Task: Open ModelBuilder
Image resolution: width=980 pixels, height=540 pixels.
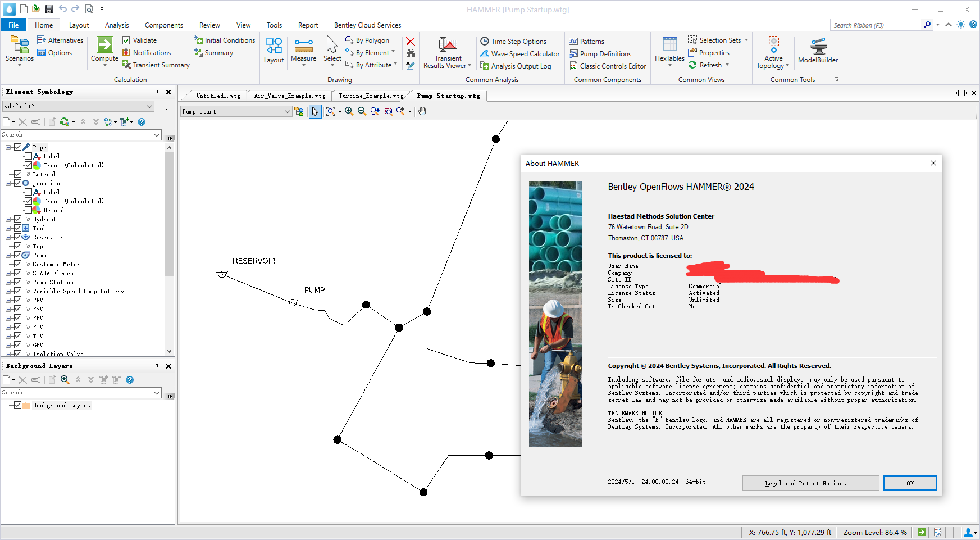Action: point(818,51)
